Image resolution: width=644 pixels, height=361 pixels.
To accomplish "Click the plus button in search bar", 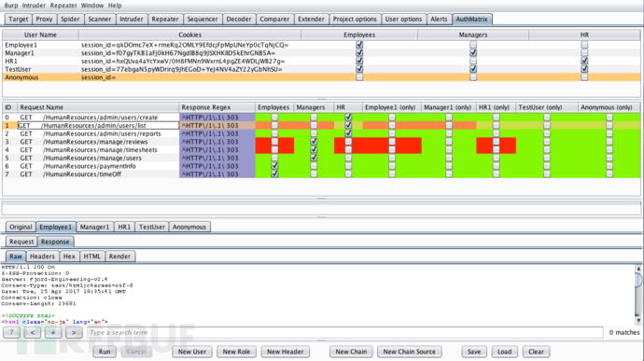I will coord(53,333).
